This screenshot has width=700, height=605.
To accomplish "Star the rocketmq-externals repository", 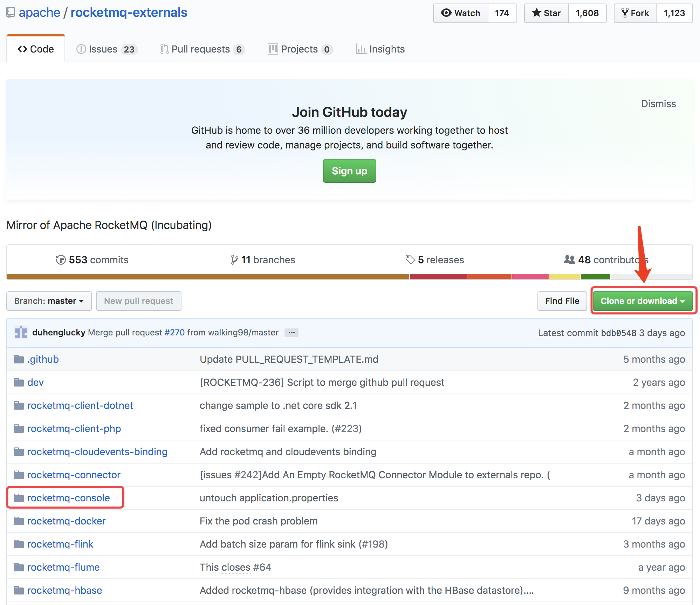I will [x=546, y=13].
